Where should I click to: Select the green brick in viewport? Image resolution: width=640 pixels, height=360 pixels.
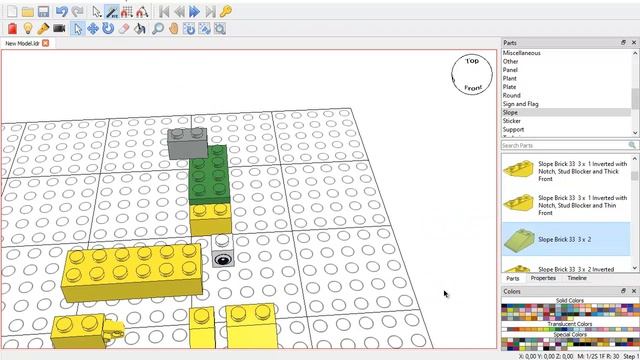[209, 176]
